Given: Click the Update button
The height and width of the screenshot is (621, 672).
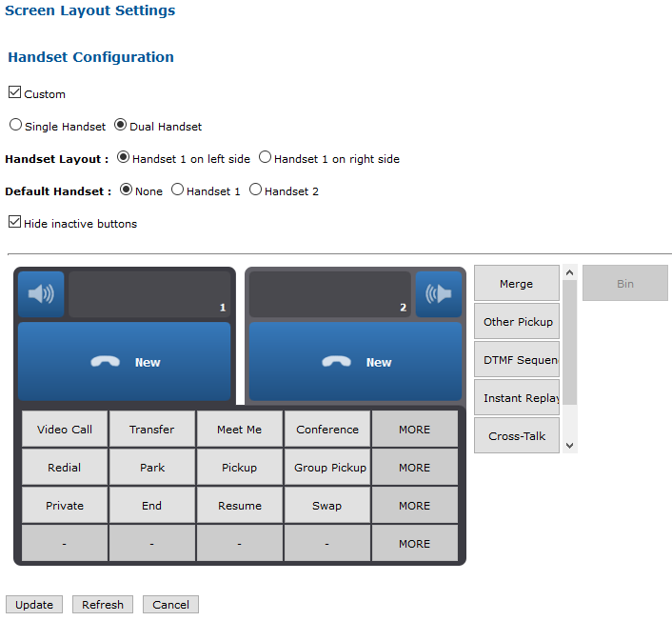Looking at the screenshot, I should click(34, 604).
